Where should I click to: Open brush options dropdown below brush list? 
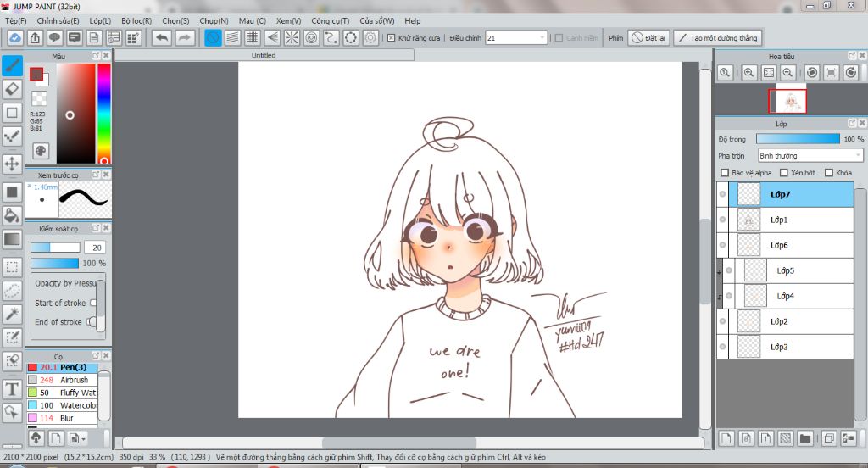coord(77,438)
